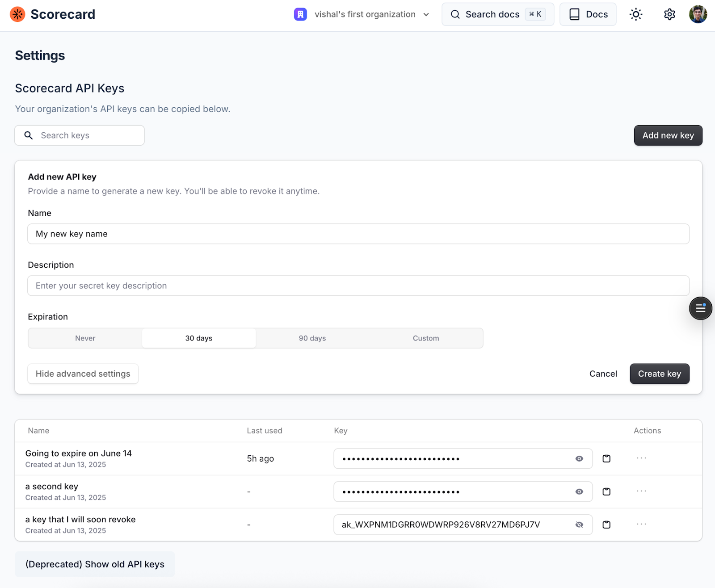Viewport: 715px width, 588px height.
Task: Hide the 'a key that I will soon revoke' value
Action: click(579, 525)
